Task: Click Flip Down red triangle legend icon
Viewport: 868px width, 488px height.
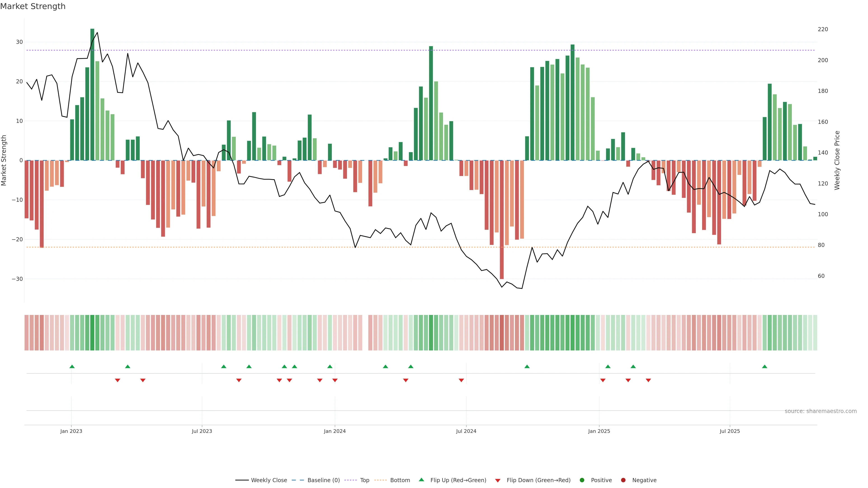Action: pyautogui.click(x=498, y=481)
